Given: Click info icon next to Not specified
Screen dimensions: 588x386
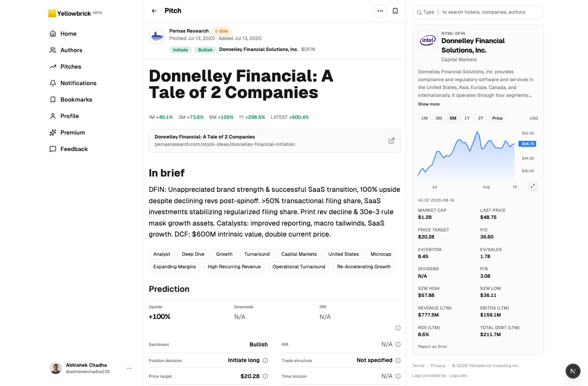Looking at the screenshot, I should click(x=398, y=361).
